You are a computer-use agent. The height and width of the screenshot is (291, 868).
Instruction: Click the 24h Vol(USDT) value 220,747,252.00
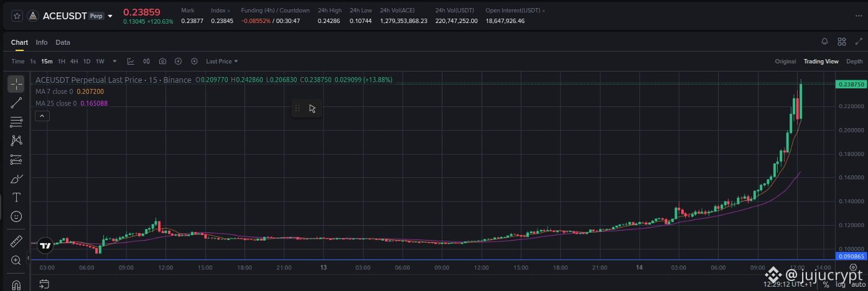457,21
